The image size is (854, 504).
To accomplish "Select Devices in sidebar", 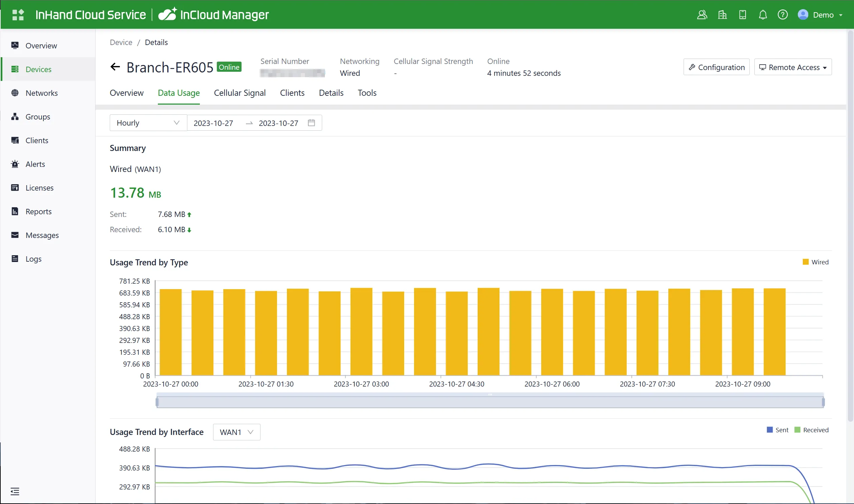I will (x=47, y=69).
